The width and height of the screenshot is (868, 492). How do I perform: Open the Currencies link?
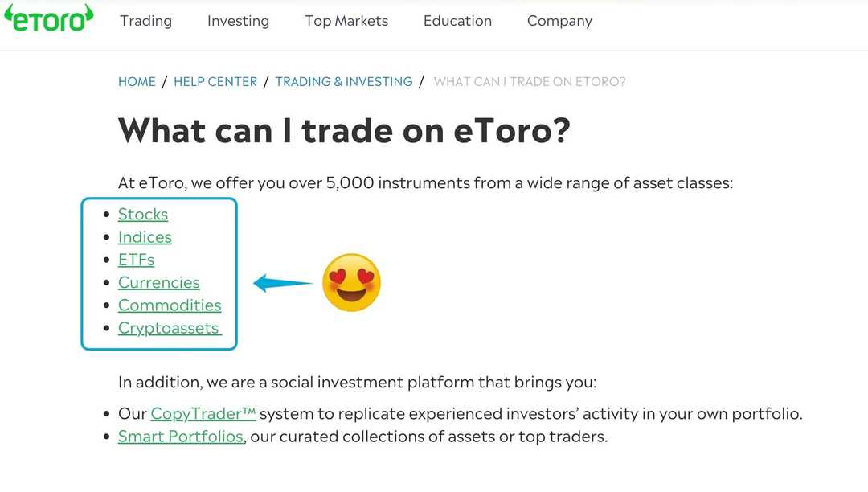coord(159,282)
